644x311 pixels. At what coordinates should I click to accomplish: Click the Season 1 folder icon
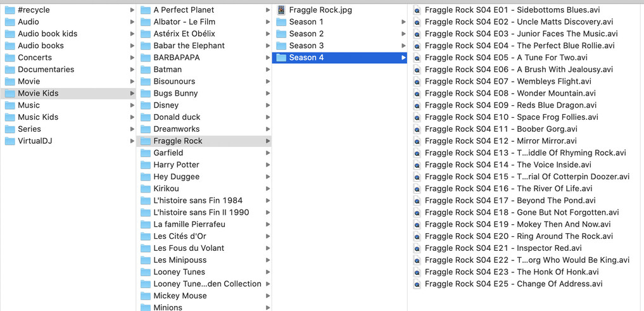[281, 22]
